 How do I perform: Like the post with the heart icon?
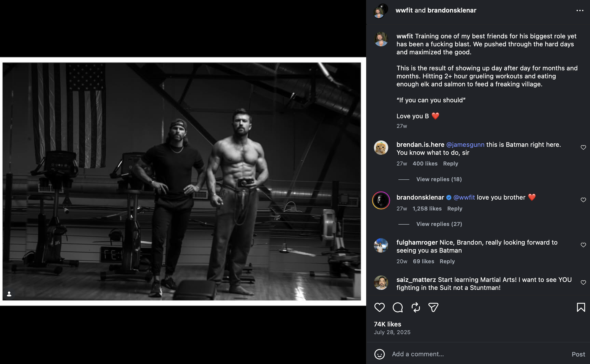pyautogui.click(x=379, y=307)
